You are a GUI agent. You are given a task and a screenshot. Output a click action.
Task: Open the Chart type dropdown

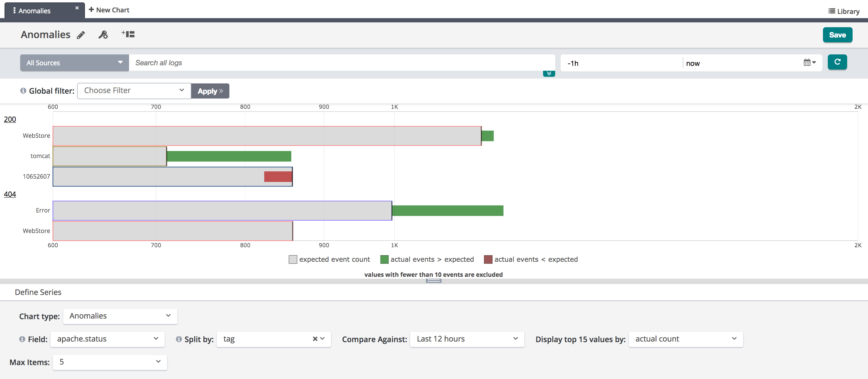[120, 316]
